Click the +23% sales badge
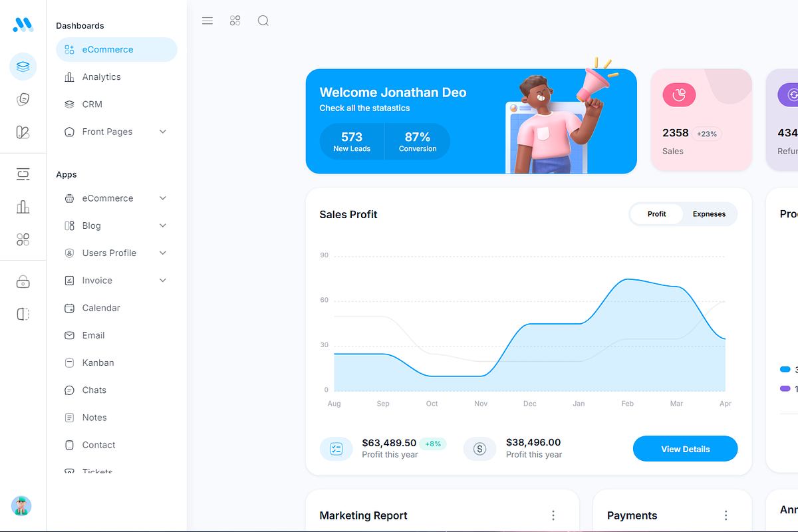The height and width of the screenshot is (532, 798). [x=707, y=134]
